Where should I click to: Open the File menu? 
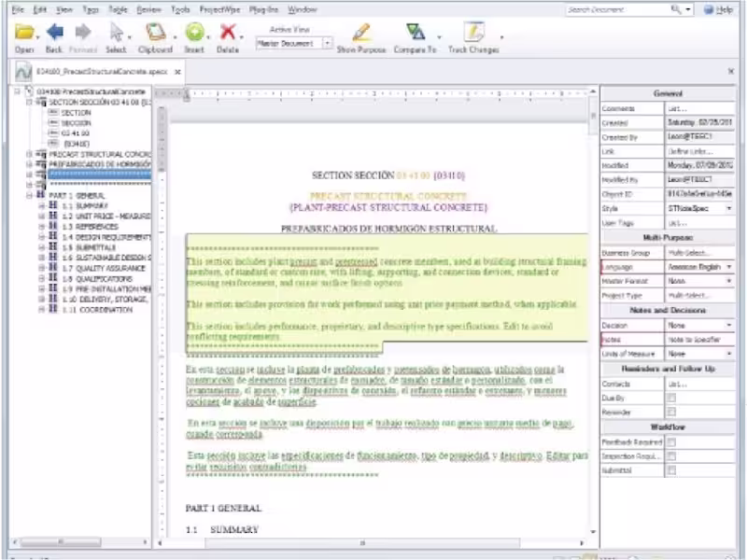pyautogui.click(x=18, y=9)
